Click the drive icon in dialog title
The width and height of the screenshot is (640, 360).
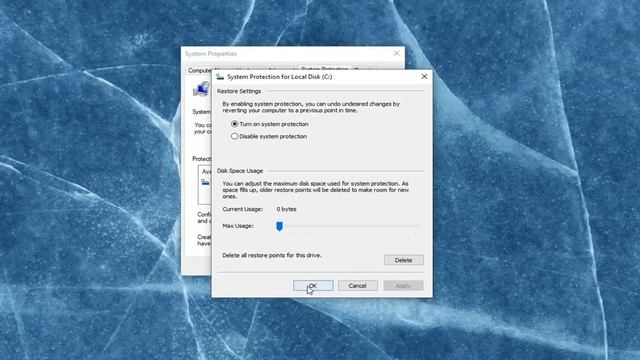(x=220, y=76)
